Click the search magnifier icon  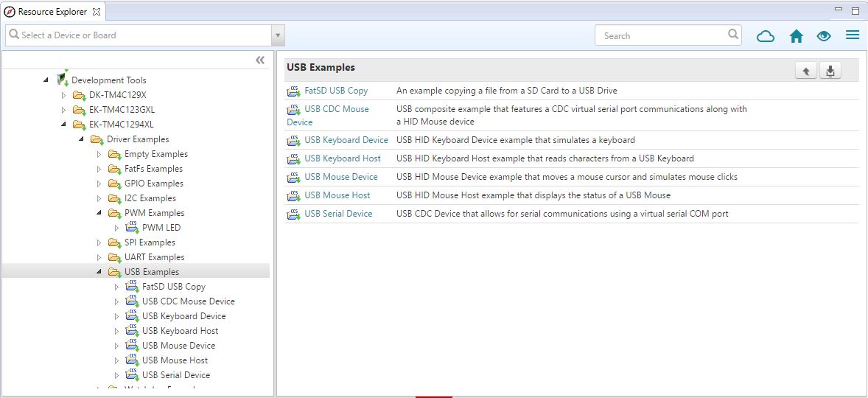[733, 34]
